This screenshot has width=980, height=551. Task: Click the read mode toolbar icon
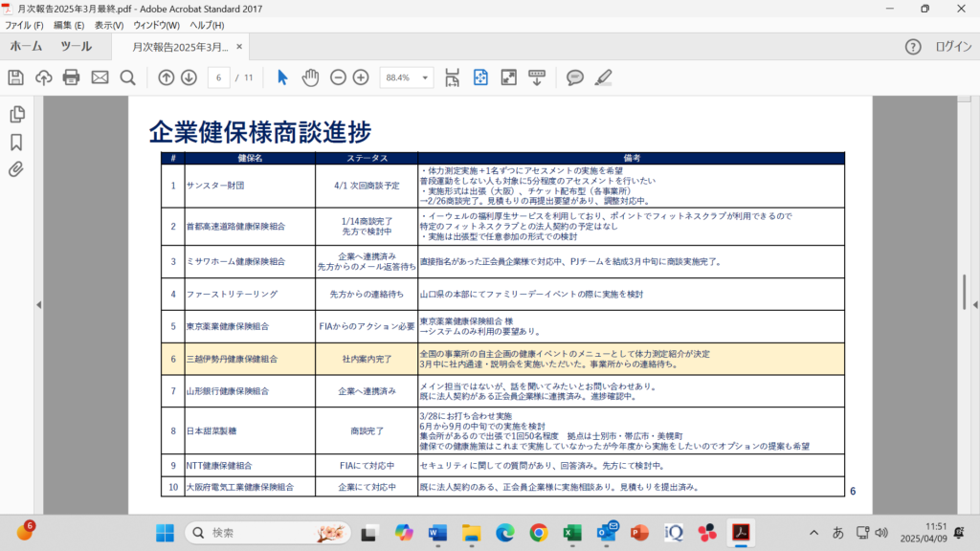point(537,77)
